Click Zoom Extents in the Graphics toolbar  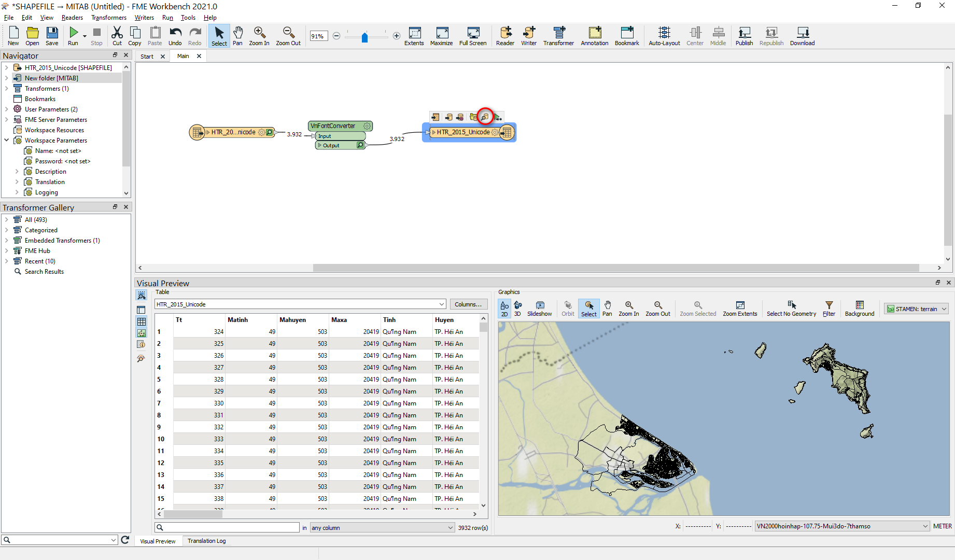[x=740, y=309]
